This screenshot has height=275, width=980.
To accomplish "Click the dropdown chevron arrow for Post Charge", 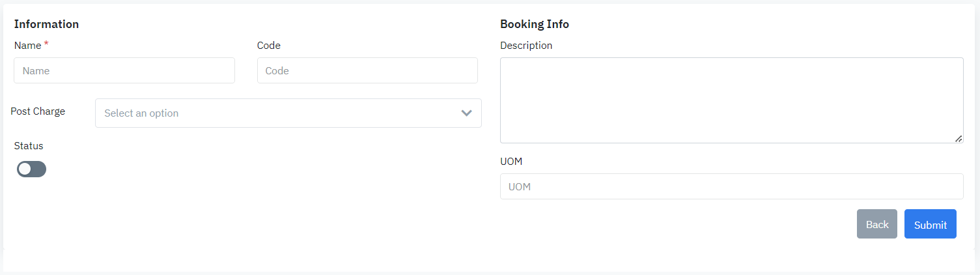I will pyautogui.click(x=466, y=113).
